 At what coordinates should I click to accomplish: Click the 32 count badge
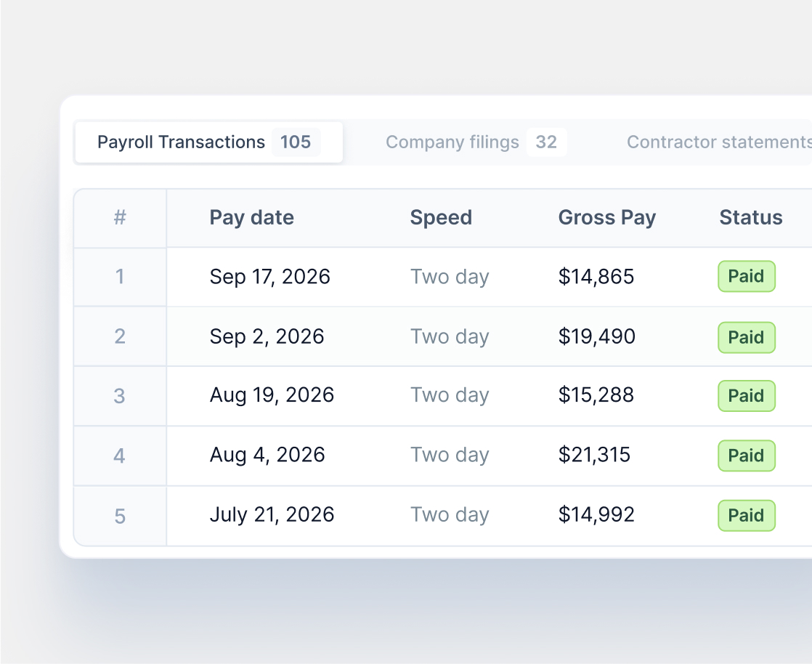coord(546,142)
